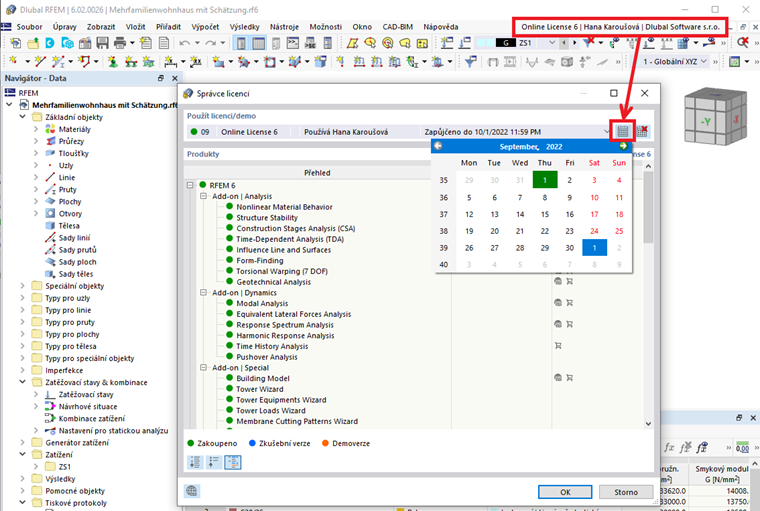Viewport: 760px width, 511px height.
Task: Click the calendar icon to set borrow date
Action: tap(622, 131)
